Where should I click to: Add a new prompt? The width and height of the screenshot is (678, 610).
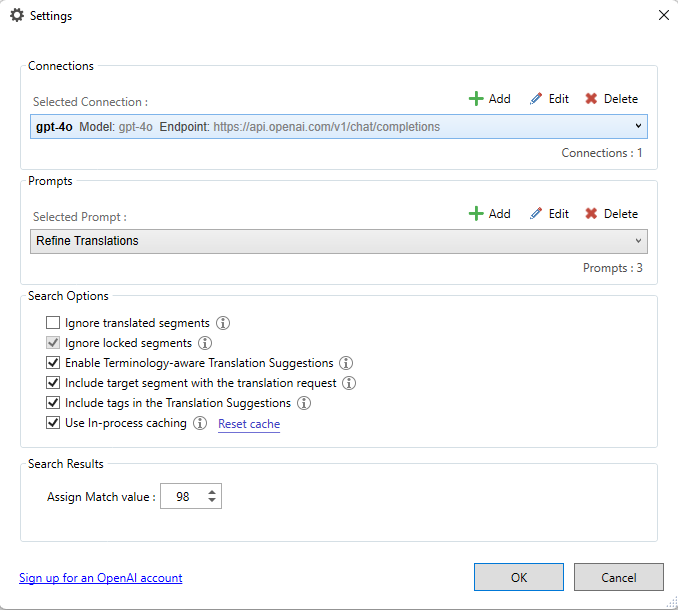pyautogui.click(x=489, y=214)
